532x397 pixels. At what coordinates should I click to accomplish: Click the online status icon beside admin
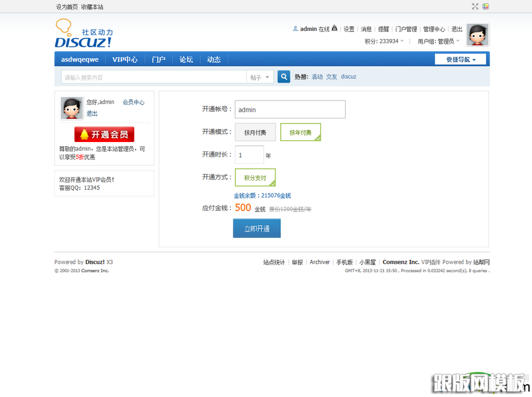[335, 28]
